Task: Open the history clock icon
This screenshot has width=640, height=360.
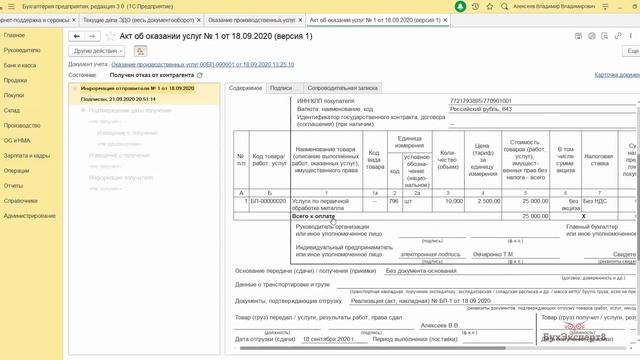Action: pyautogui.click(x=476, y=7)
